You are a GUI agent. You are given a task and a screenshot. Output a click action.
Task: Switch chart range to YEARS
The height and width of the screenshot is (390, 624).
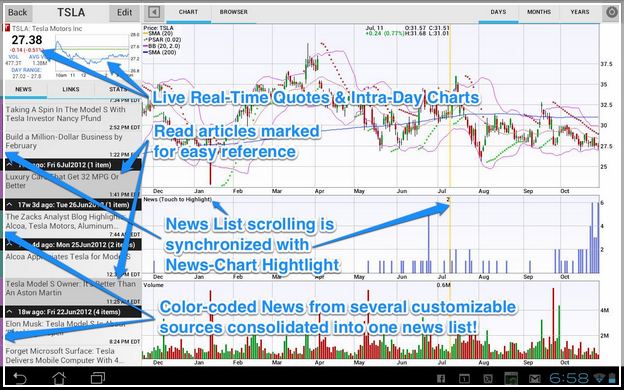click(579, 12)
